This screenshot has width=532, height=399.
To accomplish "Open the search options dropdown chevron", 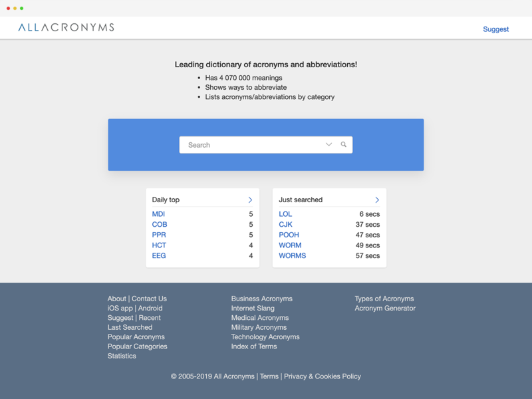I will point(329,144).
